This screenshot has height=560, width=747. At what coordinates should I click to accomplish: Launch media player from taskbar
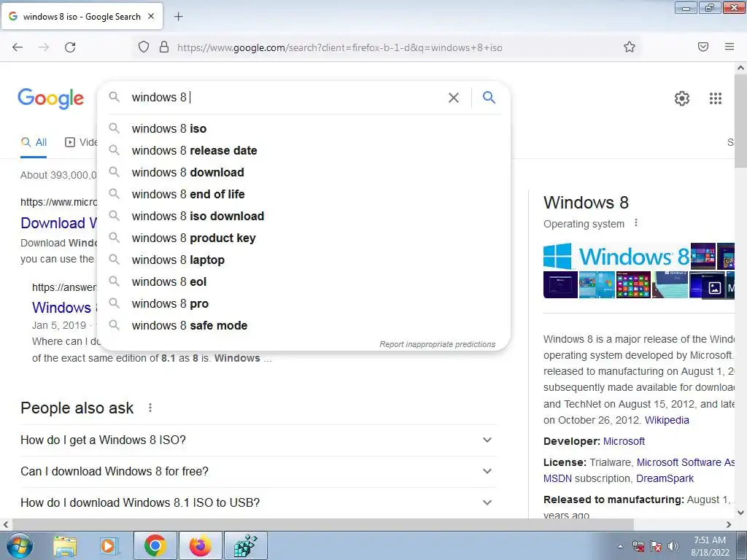coord(109,546)
